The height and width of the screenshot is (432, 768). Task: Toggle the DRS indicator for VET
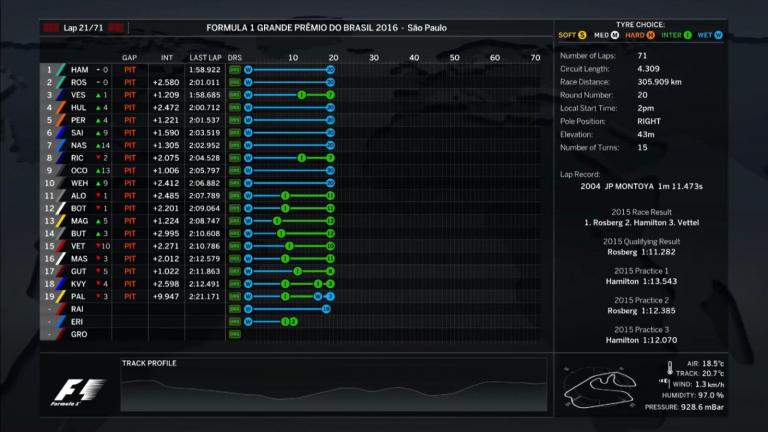(234, 245)
